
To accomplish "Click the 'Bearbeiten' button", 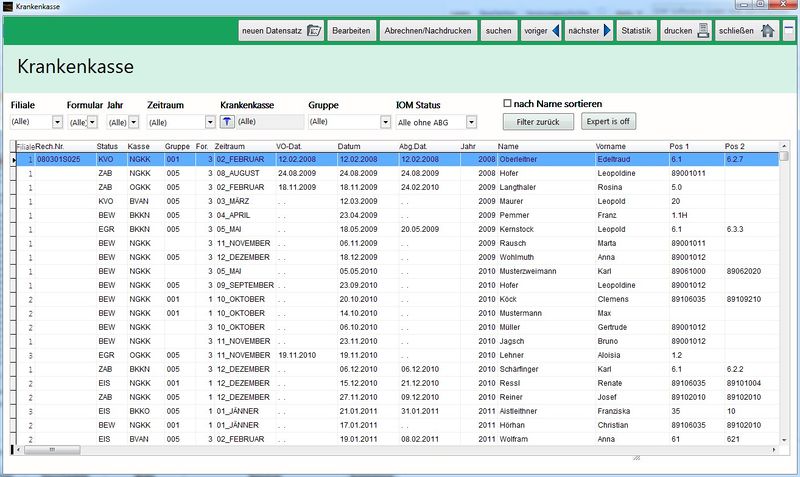I will pyautogui.click(x=351, y=31).
